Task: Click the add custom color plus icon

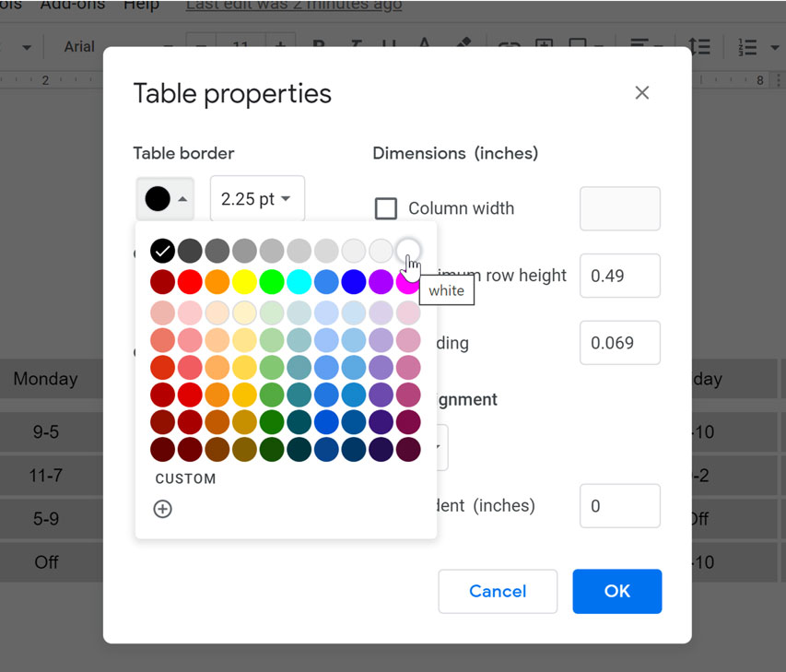Action: [162, 508]
